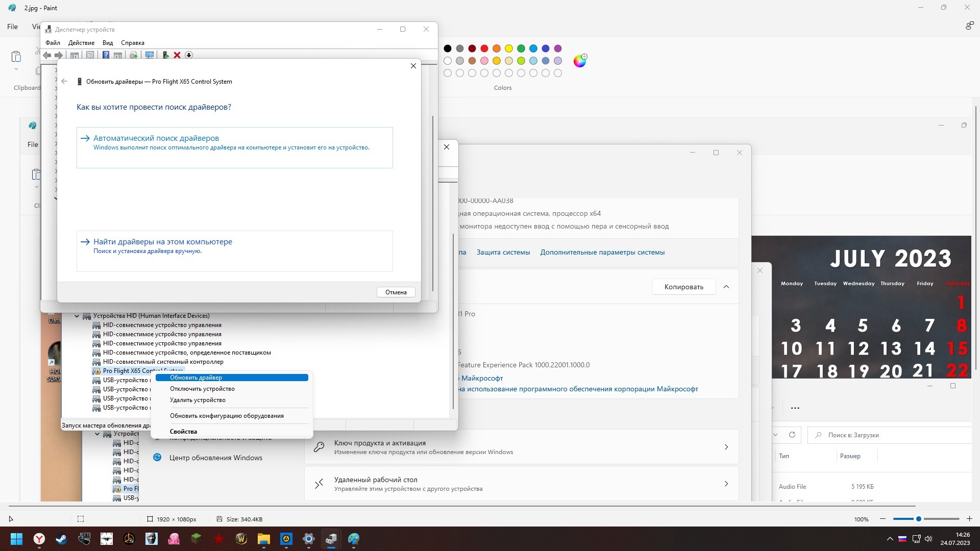Click the disable device down-arrow icon
This screenshot has width=980, height=551.
(x=189, y=55)
